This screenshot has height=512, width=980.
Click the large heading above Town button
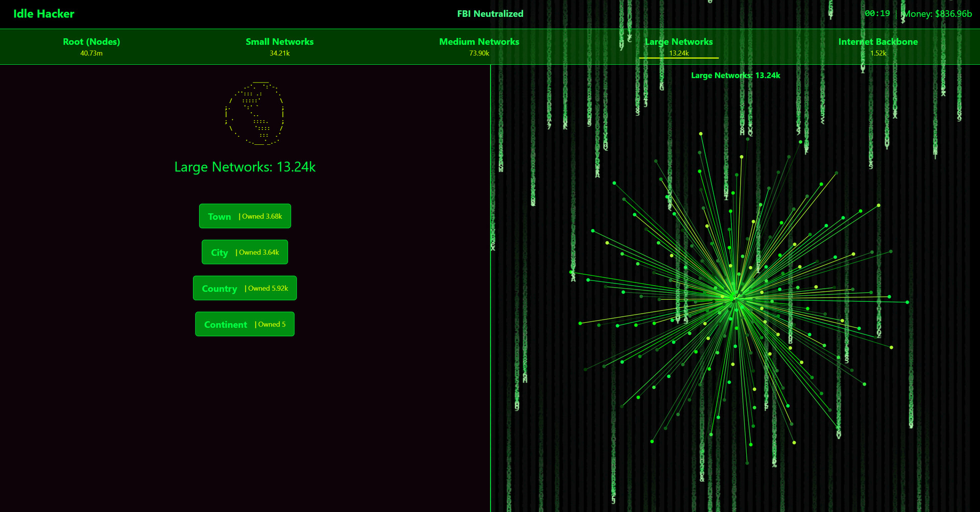coord(244,167)
